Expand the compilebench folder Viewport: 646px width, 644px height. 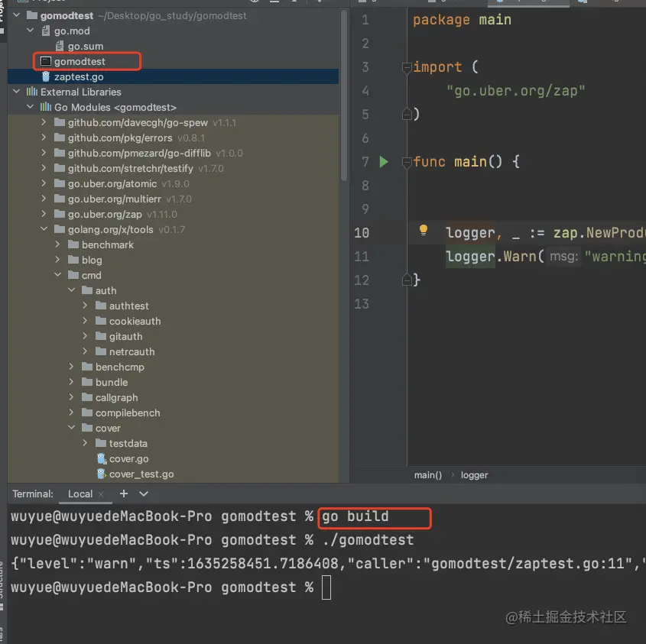[x=71, y=412]
